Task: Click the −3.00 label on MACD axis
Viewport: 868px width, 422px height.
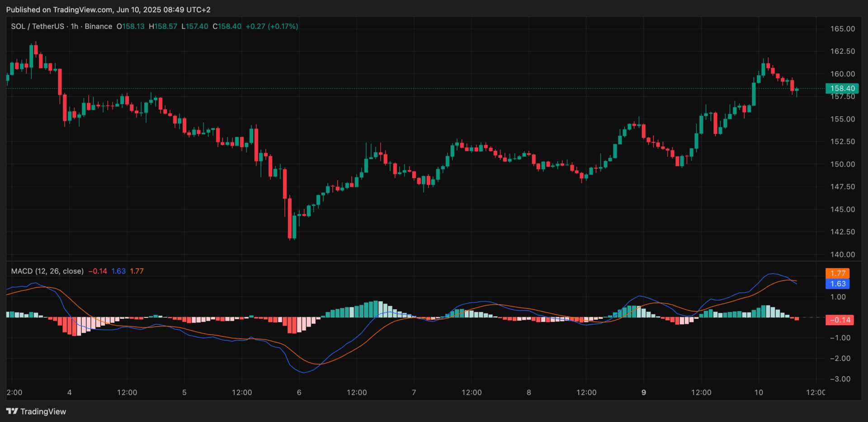Action: [x=840, y=379]
